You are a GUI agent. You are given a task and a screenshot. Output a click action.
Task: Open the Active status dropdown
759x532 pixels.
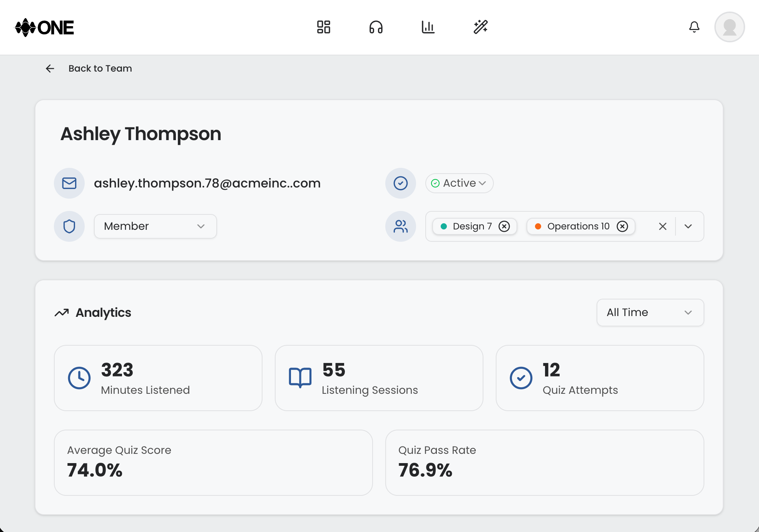[x=459, y=183]
